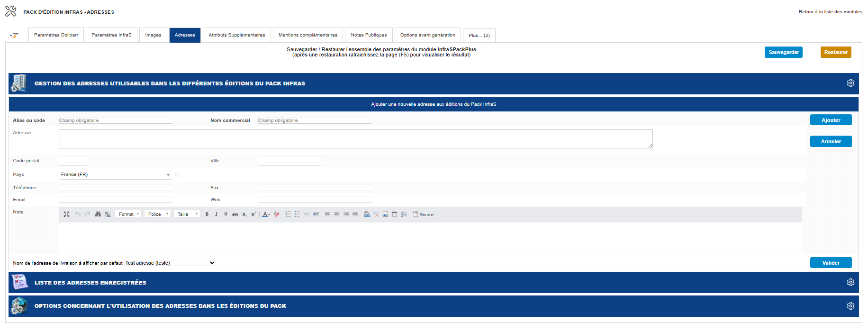Open the Police font dropdown
The width and height of the screenshot is (868, 323).
coord(157,214)
